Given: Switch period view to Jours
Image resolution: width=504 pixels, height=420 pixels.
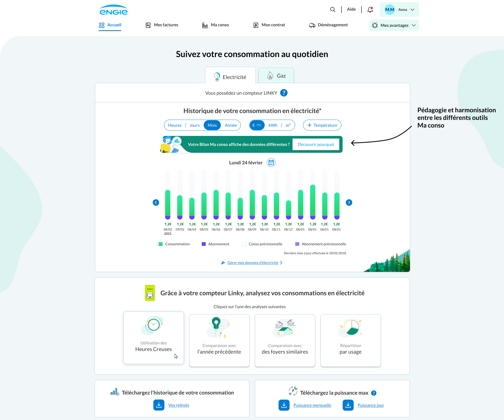Looking at the screenshot, I should click(194, 125).
